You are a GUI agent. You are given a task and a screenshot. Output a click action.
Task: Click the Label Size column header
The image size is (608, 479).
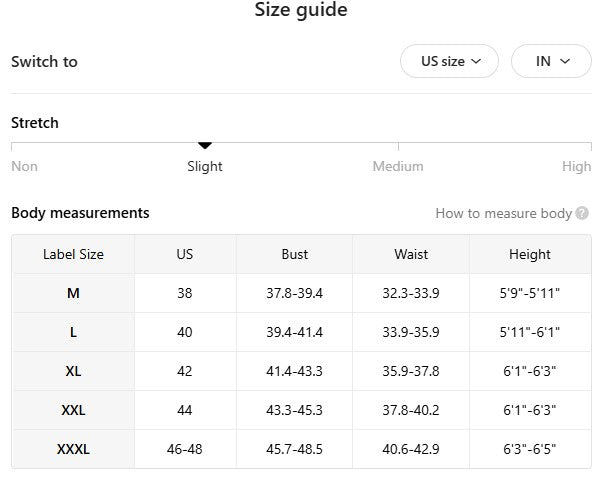click(73, 254)
